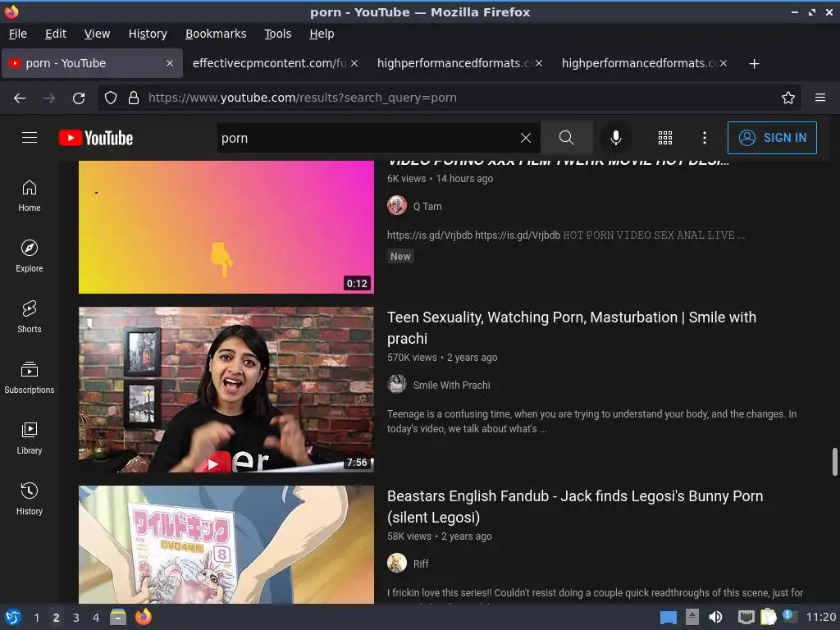The height and width of the screenshot is (630, 840).
Task: Click the YouTube logo
Action: click(x=96, y=138)
